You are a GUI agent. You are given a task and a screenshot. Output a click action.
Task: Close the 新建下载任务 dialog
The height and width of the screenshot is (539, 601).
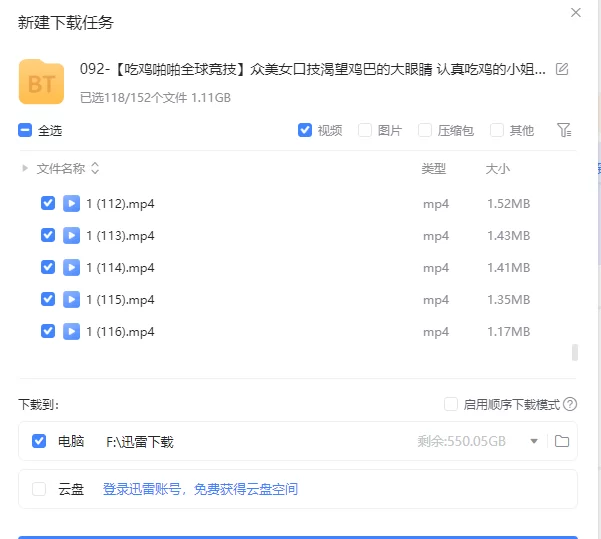pos(575,13)
